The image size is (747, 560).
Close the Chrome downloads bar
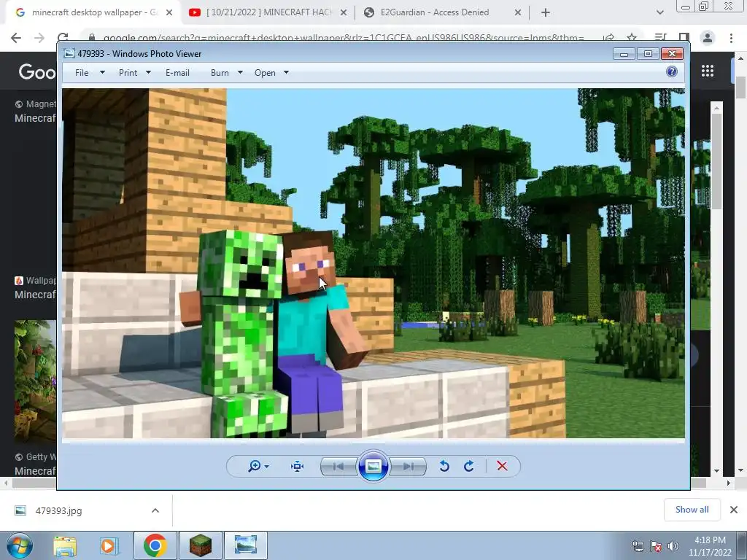click(734, 510)
